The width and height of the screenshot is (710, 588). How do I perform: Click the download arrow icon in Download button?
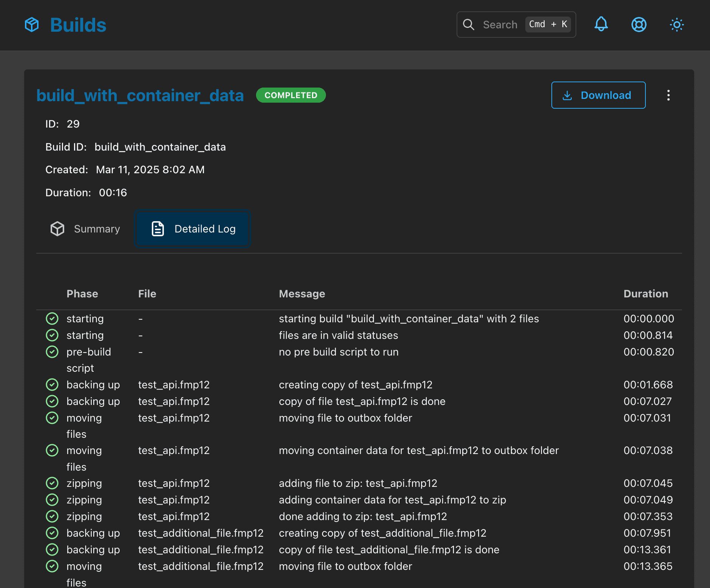(x=567, y=95)
